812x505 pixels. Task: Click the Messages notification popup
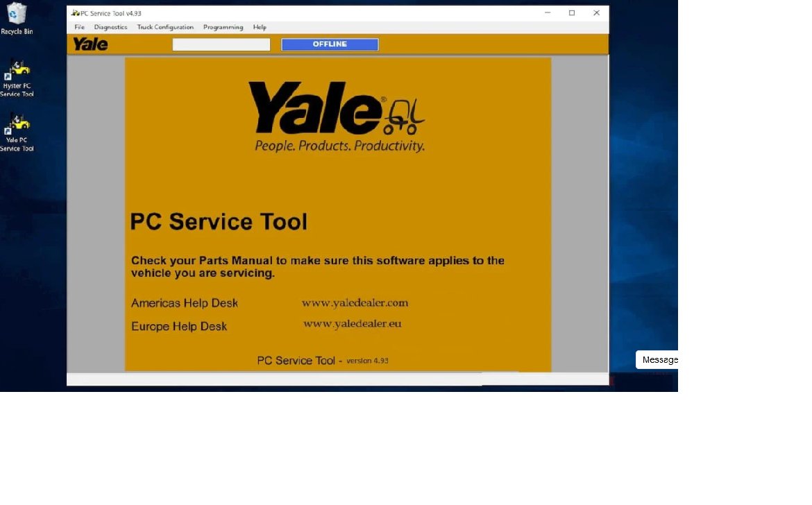tap(658, 359)
